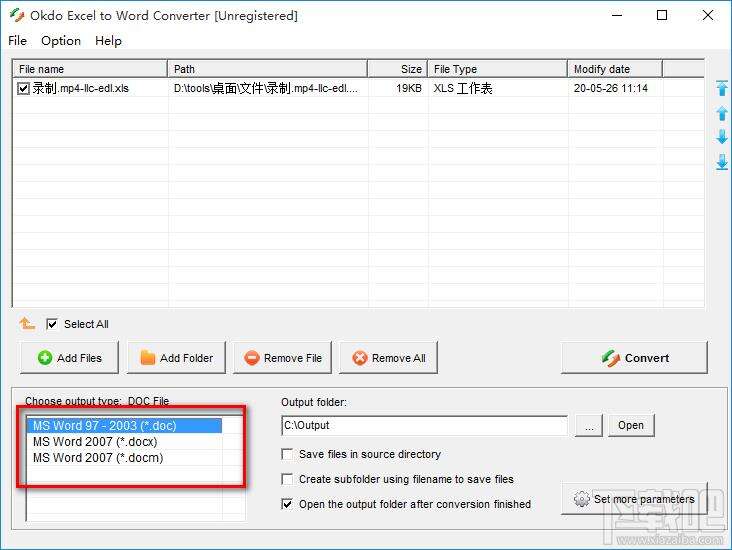Enable Save files in source directory
This screenshot has height=550, width=732.
[287, 454]
